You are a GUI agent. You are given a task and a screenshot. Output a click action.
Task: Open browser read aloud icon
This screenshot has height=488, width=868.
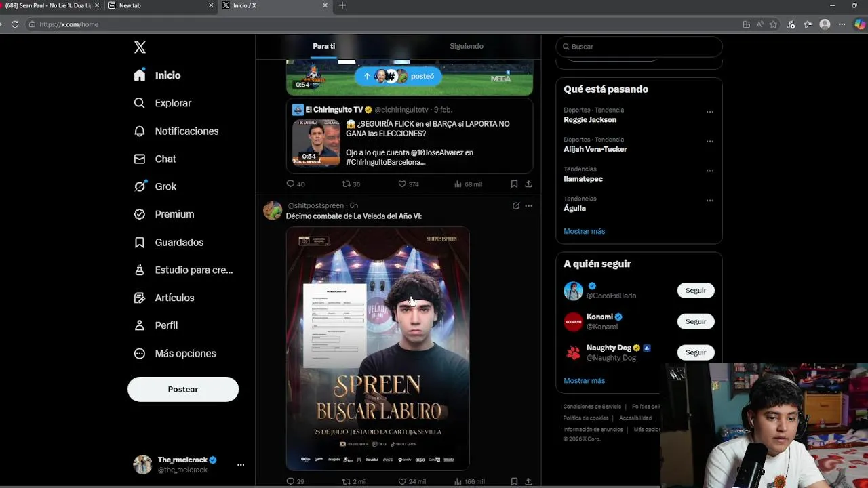760,24
